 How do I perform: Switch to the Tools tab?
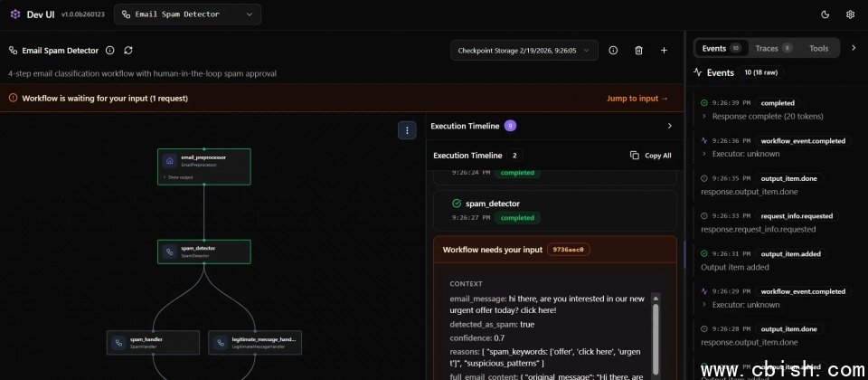(818, 48)
